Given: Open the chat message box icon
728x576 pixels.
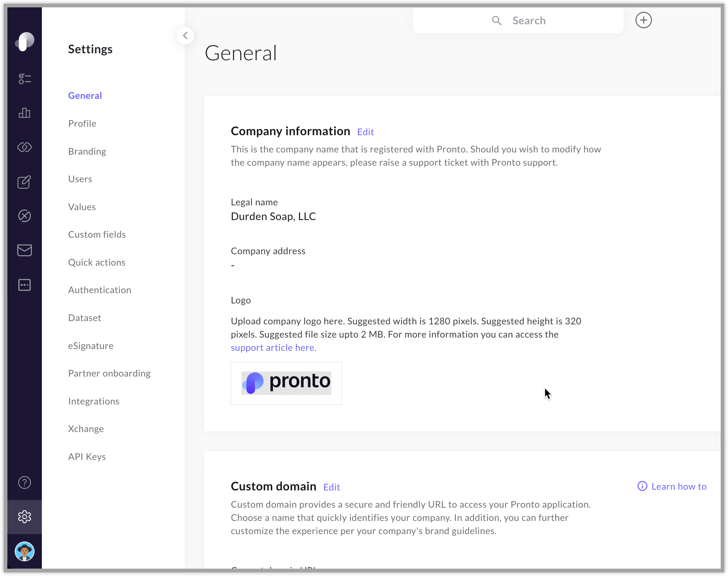Looking at the screenshot, I should pyautogui.click(x=25, y=285).
